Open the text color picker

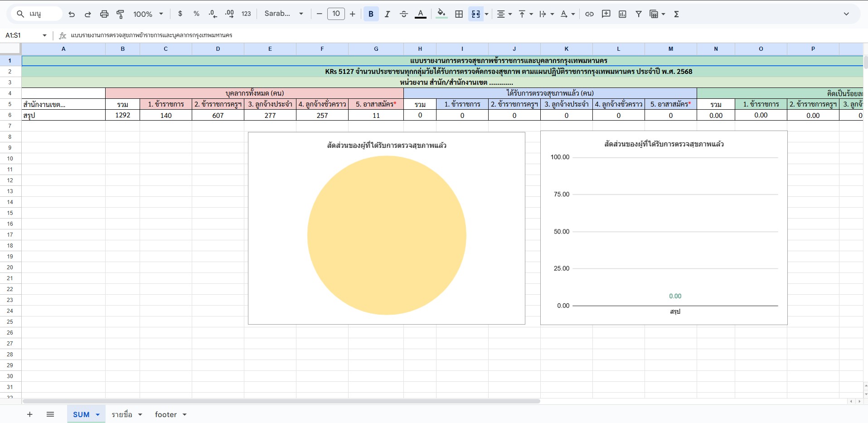pos(421,14)
